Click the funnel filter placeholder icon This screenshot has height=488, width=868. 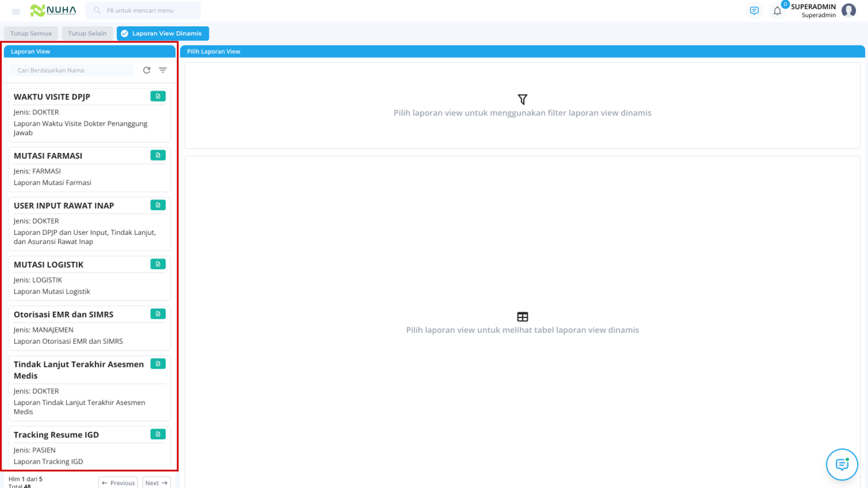[x=522, y=99]
